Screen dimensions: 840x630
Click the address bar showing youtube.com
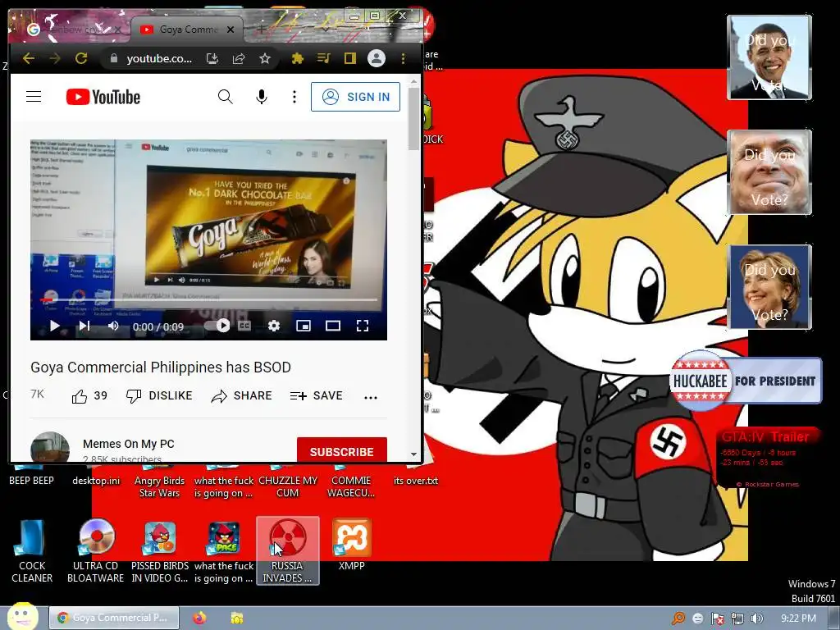pos(159,58)
